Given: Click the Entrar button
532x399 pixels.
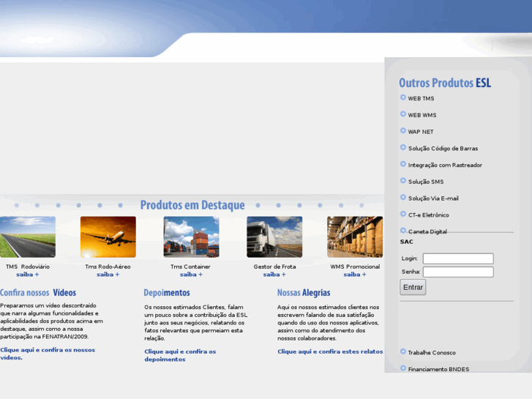Looking at the screenshot, I should tap(413, 287).
